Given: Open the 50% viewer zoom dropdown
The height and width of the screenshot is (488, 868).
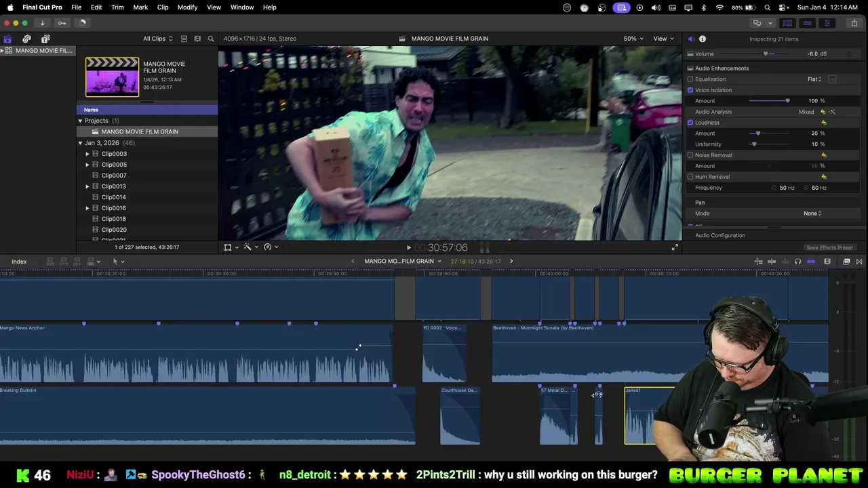Looking at the screenshot, I should tap(633, 39).
